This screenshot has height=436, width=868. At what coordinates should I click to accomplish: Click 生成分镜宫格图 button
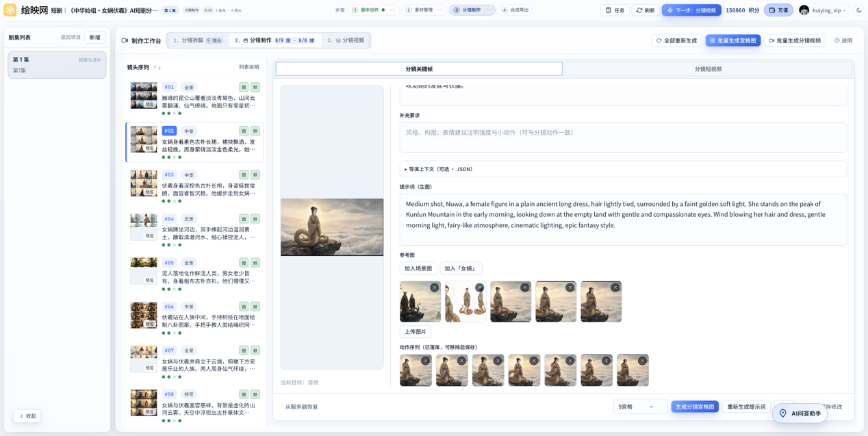pos(695,407)
